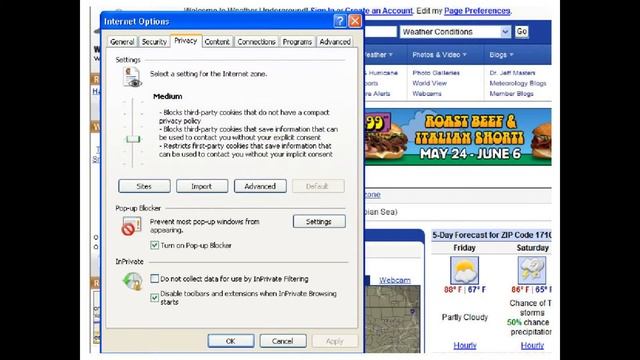640x360 pixels.
Task: Click the Roast Beef banner ad
Action: point(458,137)
